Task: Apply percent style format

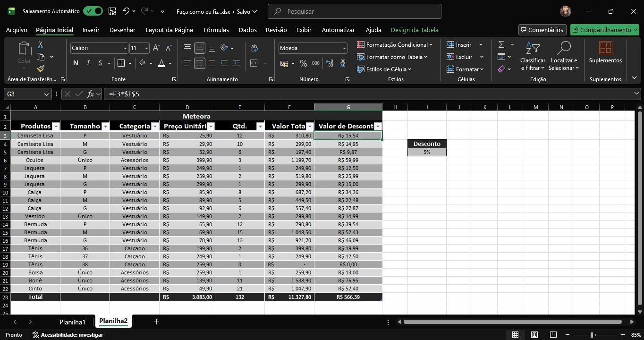Action: tap(304, 63)
